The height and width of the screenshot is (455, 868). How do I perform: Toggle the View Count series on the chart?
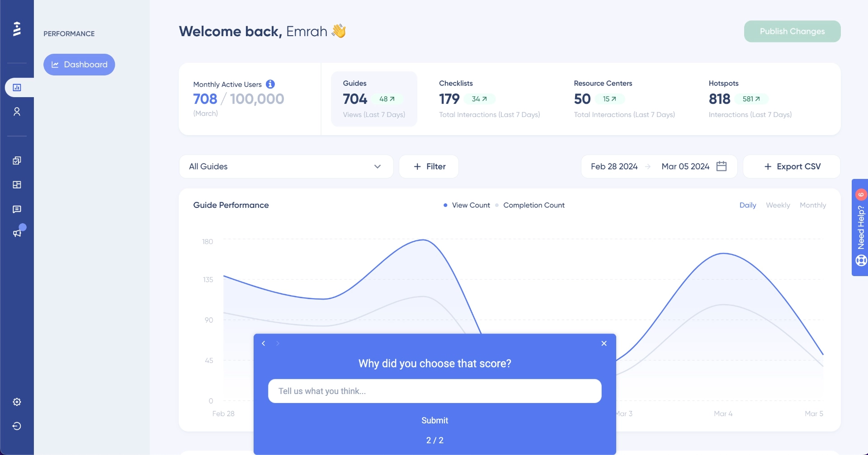tap(466, 205)
